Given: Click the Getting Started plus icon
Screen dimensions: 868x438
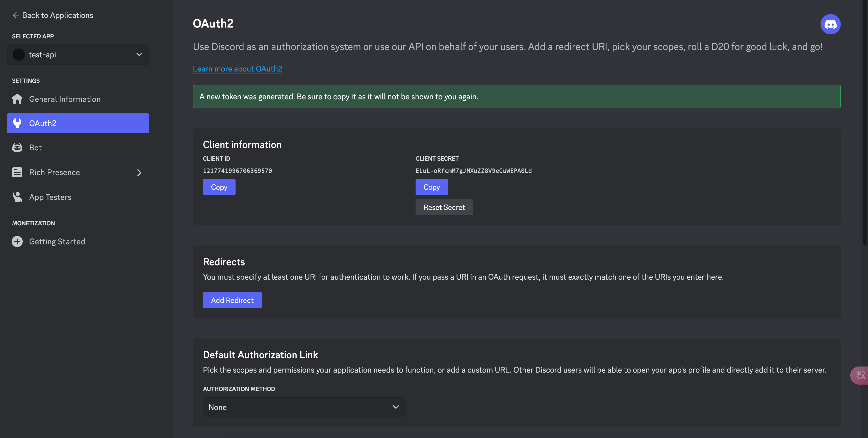Looking at the screenshot, I should point(17,241).
